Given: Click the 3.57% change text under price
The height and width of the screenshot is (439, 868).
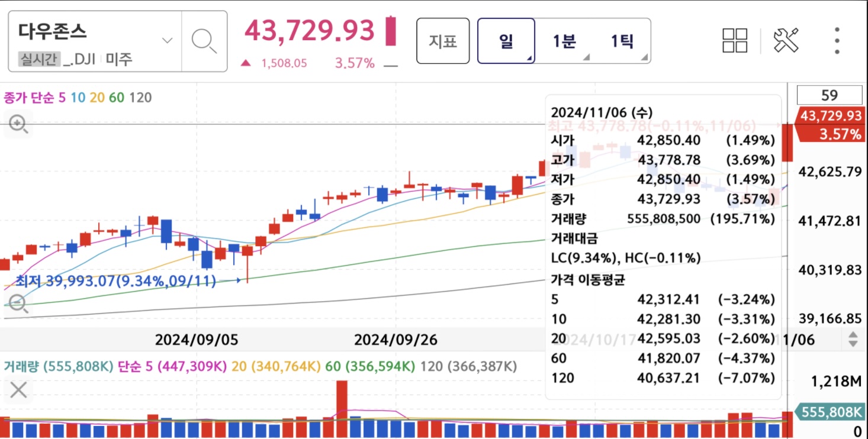Looking at the screenshot, I should pos(355,63).
